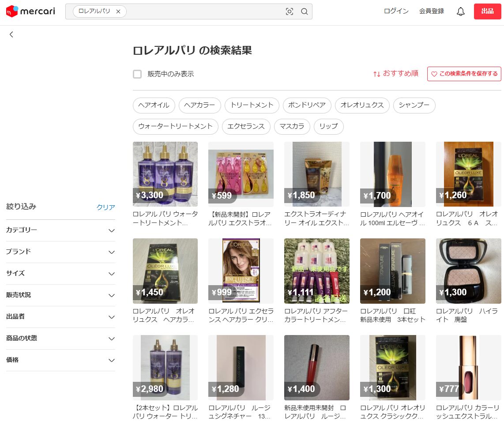
Task: Click title 【新品未開封】ロレアルパリ エクストラオ…
Action: pyautogui.click(x=241, y=219)
